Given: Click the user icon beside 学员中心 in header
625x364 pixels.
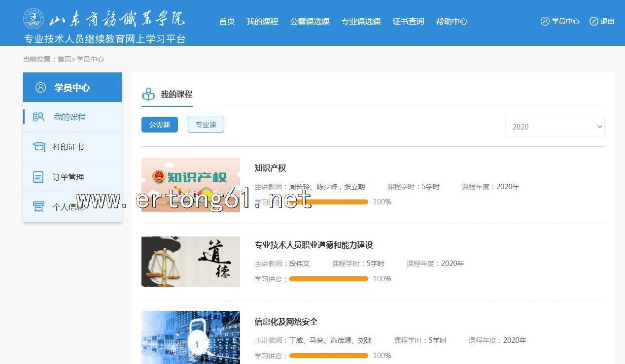Looking at the screenshot, I should point(545,21).
